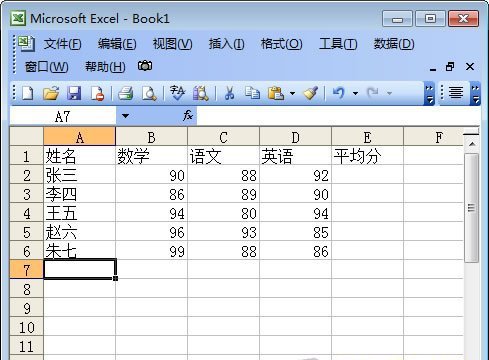Click the Permission document icon
The height and width of the screenshot is (360, 489).
pyautogui.click(x=97, y=93)
